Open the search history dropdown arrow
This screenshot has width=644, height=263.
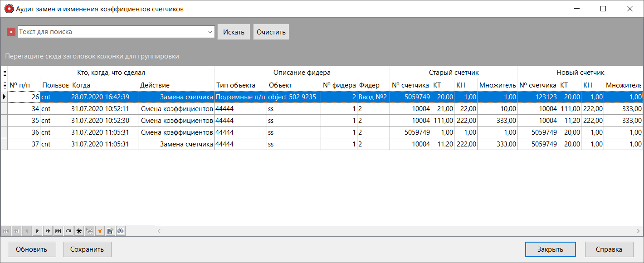[210, 32]
